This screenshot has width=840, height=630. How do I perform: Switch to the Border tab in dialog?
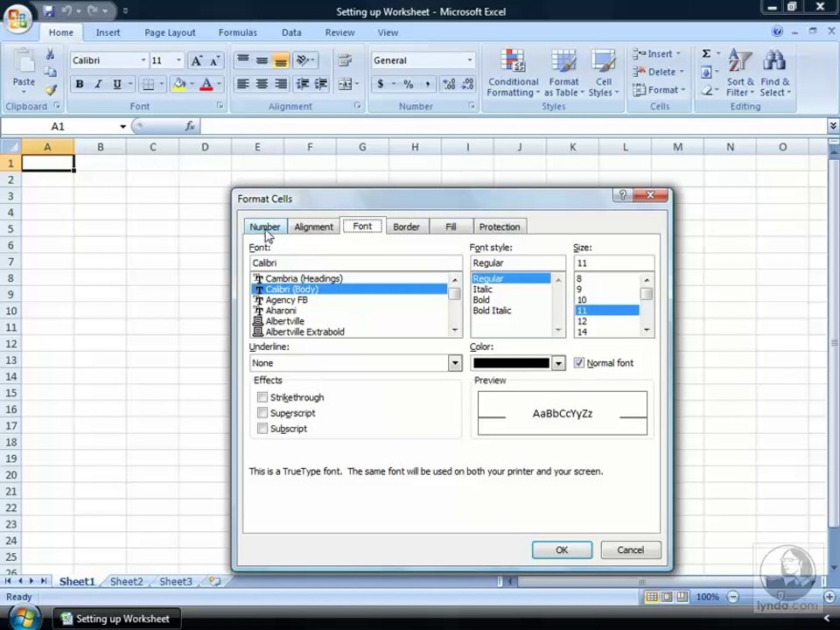tap(406, 227)
